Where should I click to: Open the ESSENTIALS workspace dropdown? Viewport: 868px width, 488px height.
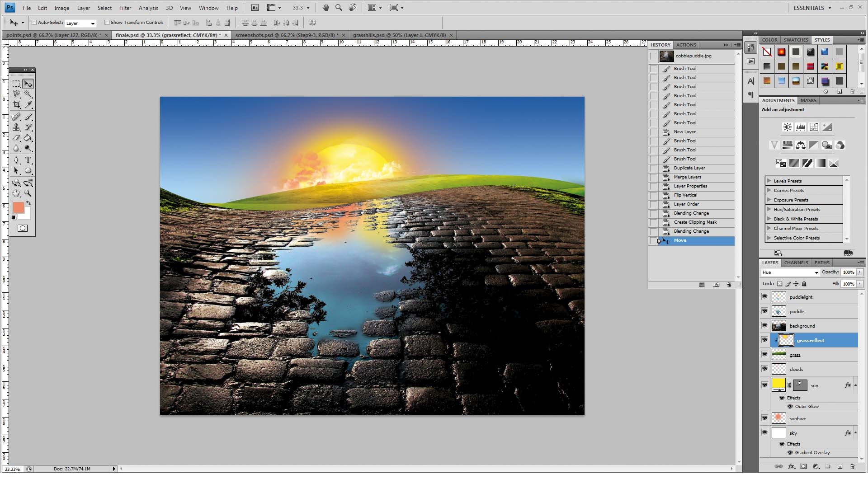coord(812,8)
